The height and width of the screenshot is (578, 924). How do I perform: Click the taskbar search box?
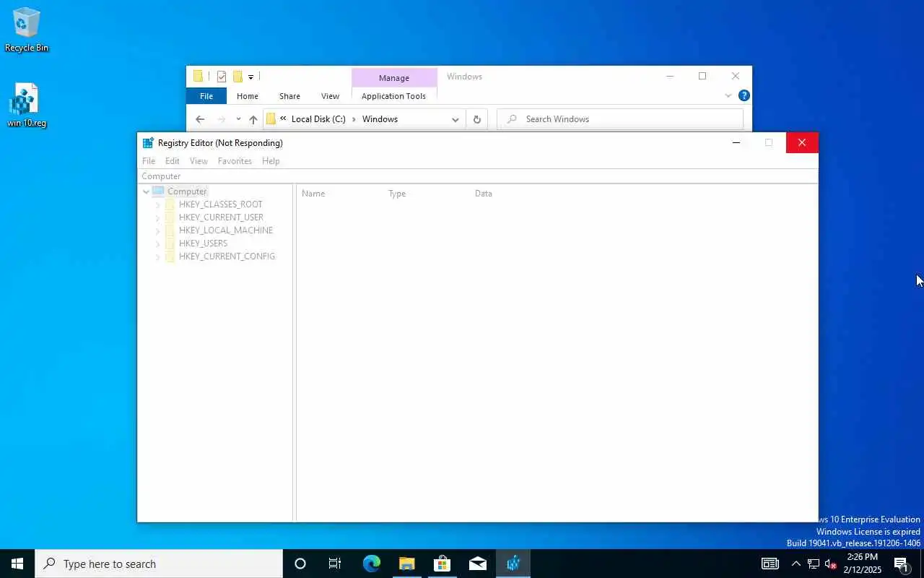[x=159, y=564]
